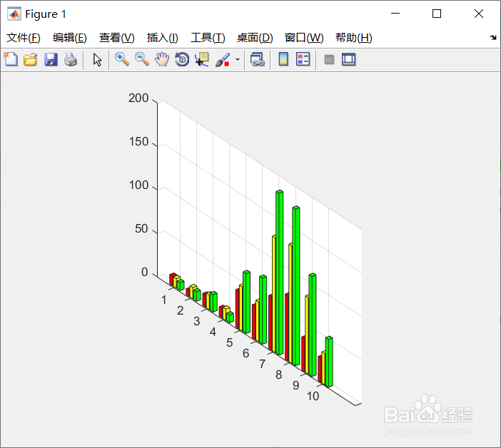Open the 帮助(H) menu
The width and height of the screenshot is (501, 448).
pos(354,38)
